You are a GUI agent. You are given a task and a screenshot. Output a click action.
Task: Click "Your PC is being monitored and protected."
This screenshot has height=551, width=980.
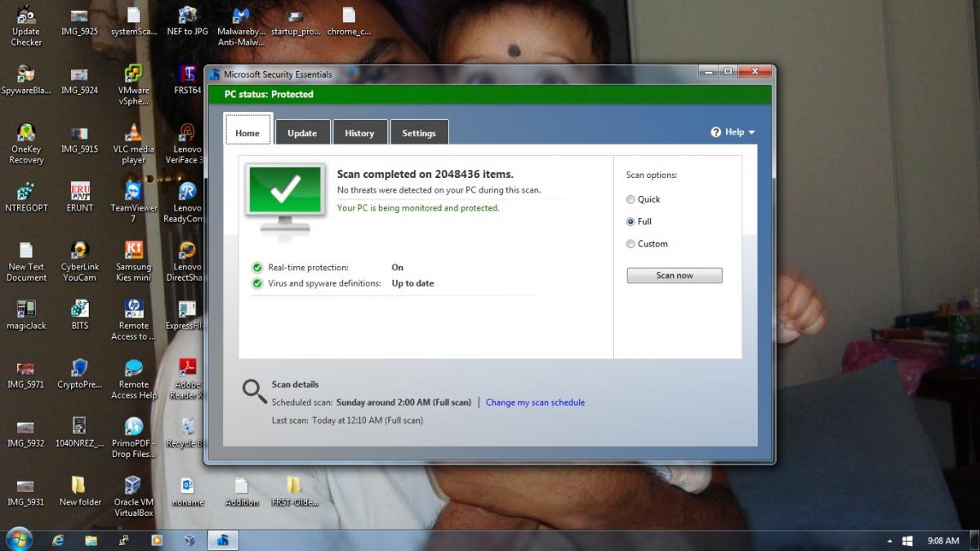coord(418,208)
